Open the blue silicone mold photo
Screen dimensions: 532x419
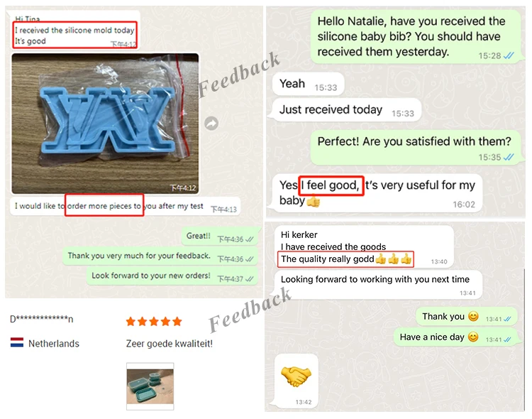(105, 124)
